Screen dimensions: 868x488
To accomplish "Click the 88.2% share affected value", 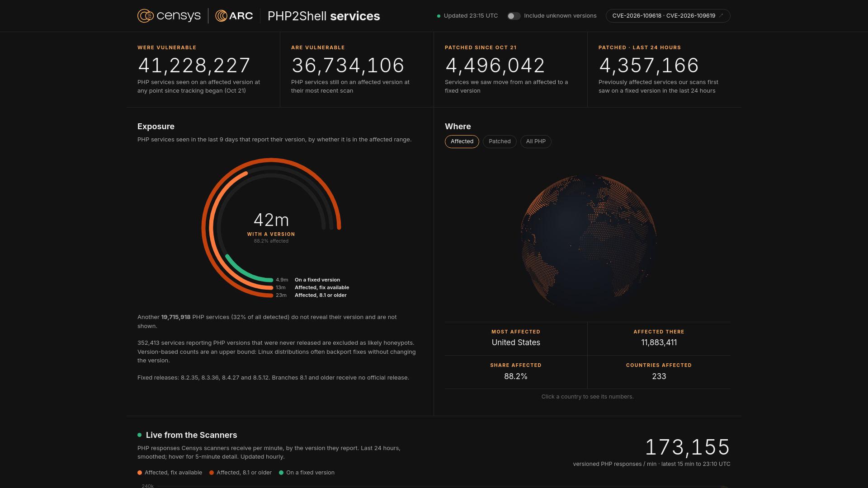I will point(516,376).
